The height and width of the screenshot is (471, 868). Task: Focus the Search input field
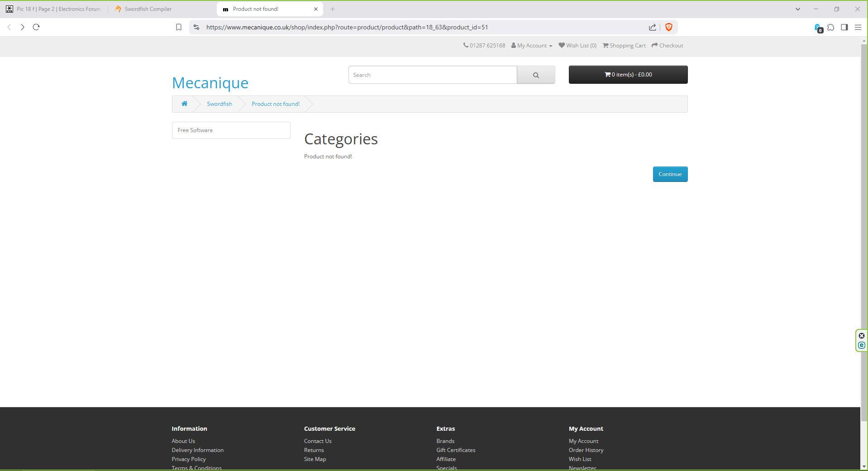click(433, 75)
